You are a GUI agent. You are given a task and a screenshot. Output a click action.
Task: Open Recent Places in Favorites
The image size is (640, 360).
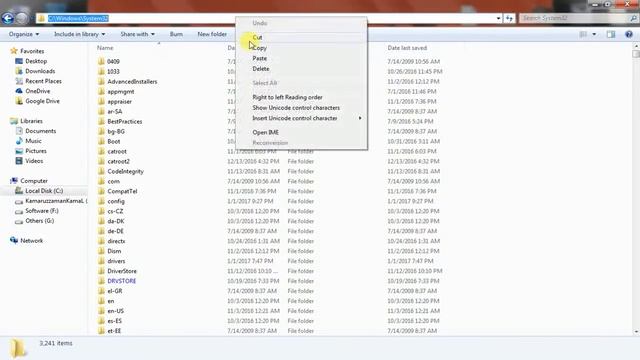click(43, 81)
